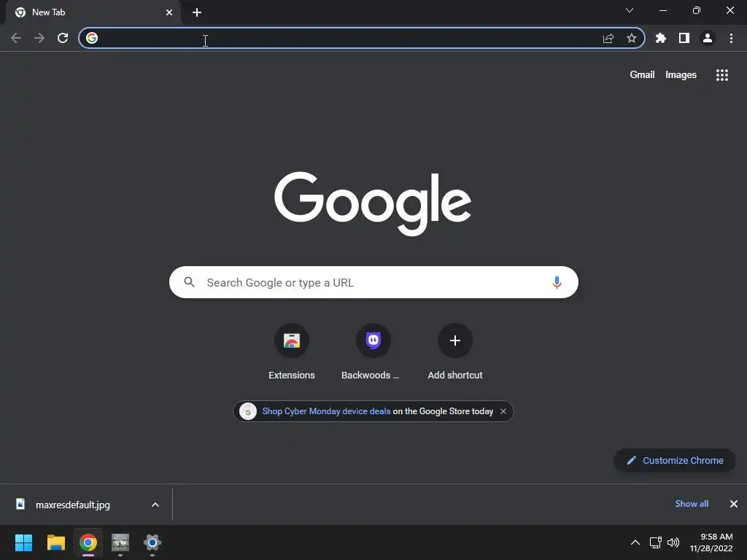This screenshot has height=560, width=747.
Task: Click the magnifier icon in search box
Action: coord(189,282)
